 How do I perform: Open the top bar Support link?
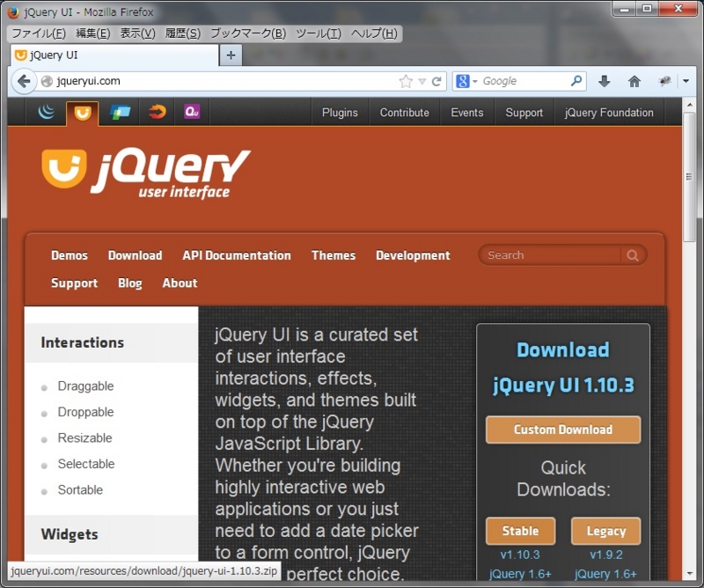[x=524, y=113]
